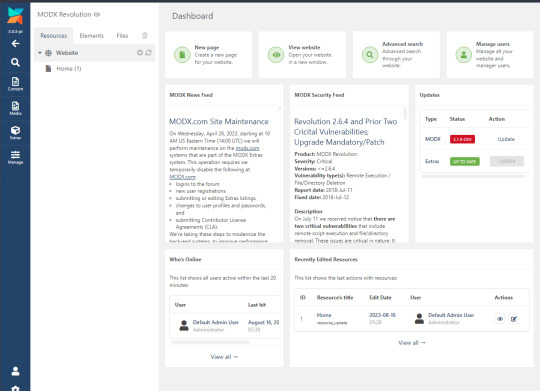The image size is (540, 391).
Task: Open the View website card title
Action: (304, 48)
